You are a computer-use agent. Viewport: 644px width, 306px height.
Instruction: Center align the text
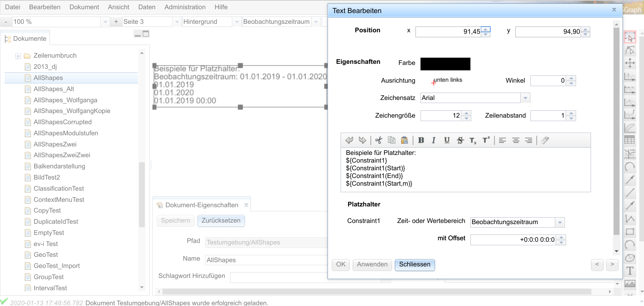(x=516, y=140)
